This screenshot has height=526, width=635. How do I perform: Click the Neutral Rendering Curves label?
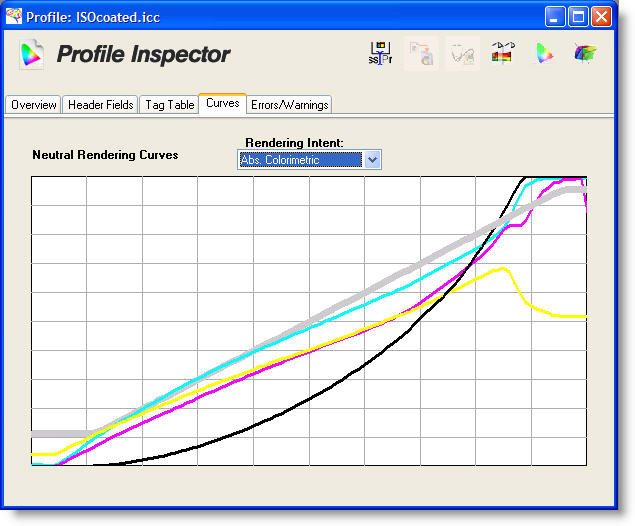[x=105, y=155]
